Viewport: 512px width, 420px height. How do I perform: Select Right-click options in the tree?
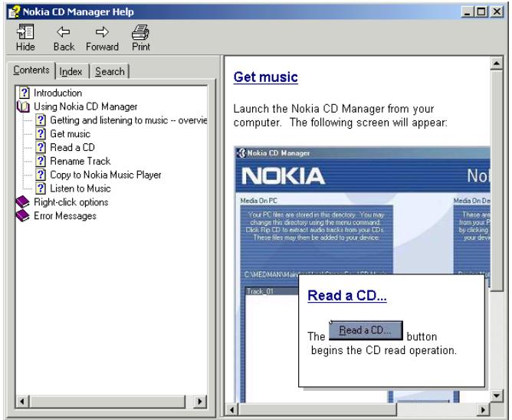point(71,202)
